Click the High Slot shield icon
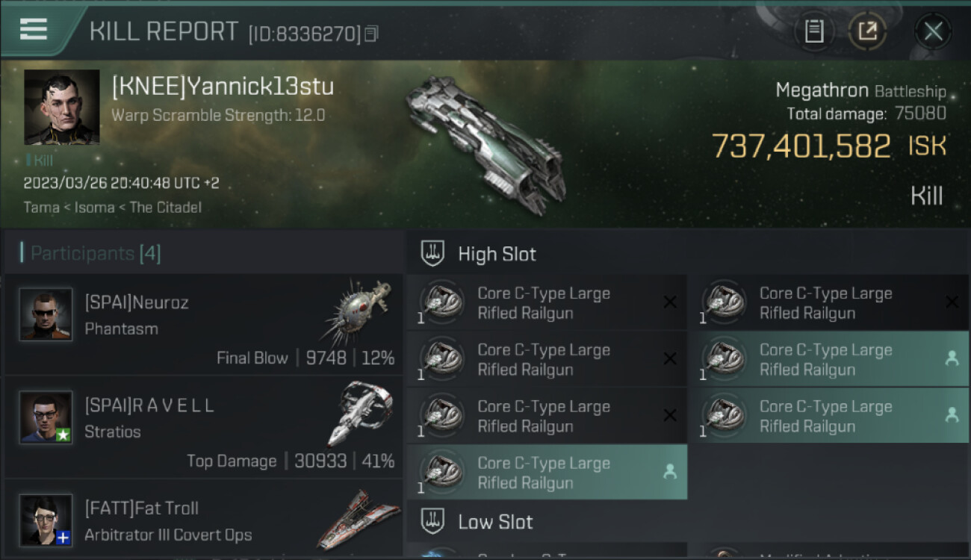The width and height of the screenshot is (971, 560). 433,253
